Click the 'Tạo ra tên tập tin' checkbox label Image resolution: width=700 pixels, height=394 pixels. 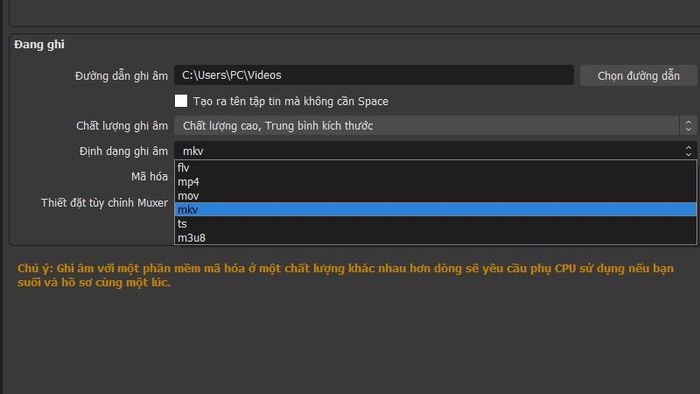point(291,101)
